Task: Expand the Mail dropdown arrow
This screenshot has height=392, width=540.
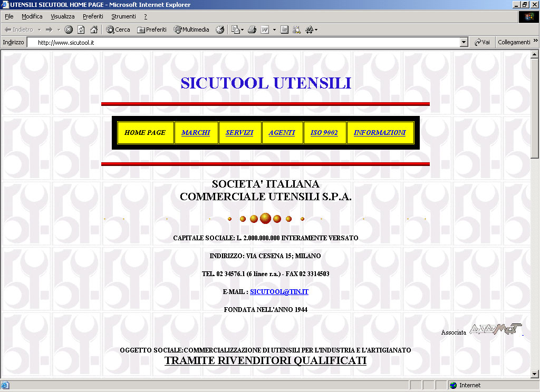Action: [242, 30]
